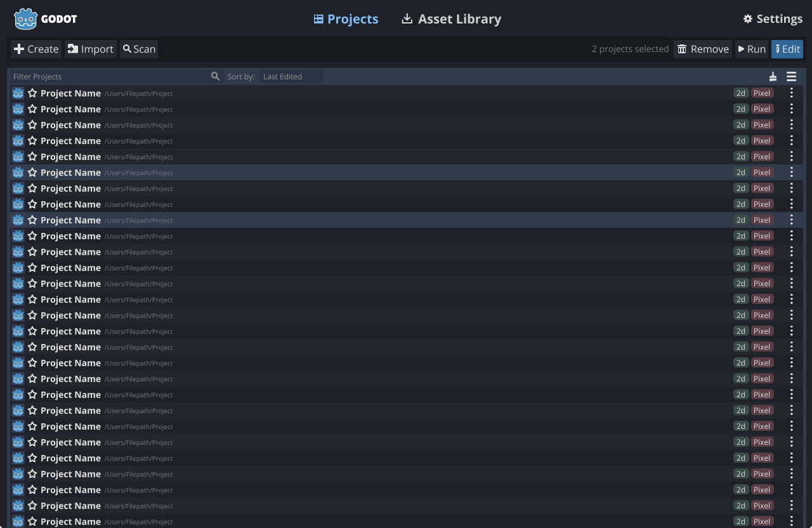Click the Godot logo in the header
This screenshot has width=812, height=528.
pos(46,19)
